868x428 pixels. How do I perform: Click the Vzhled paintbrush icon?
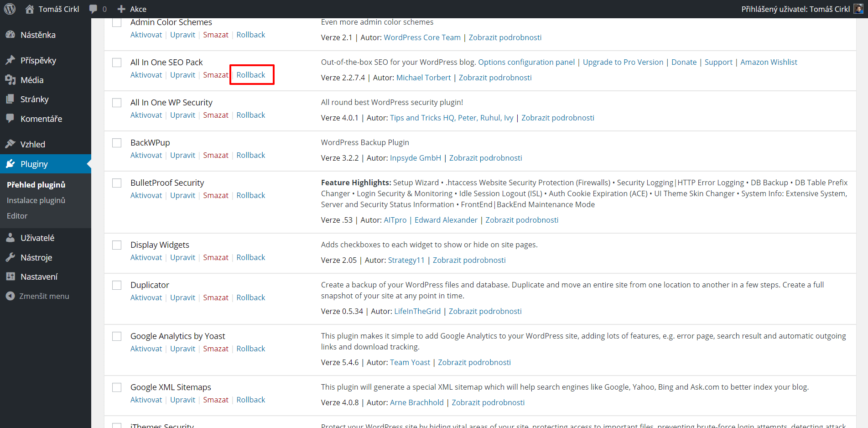coord(10,144)
